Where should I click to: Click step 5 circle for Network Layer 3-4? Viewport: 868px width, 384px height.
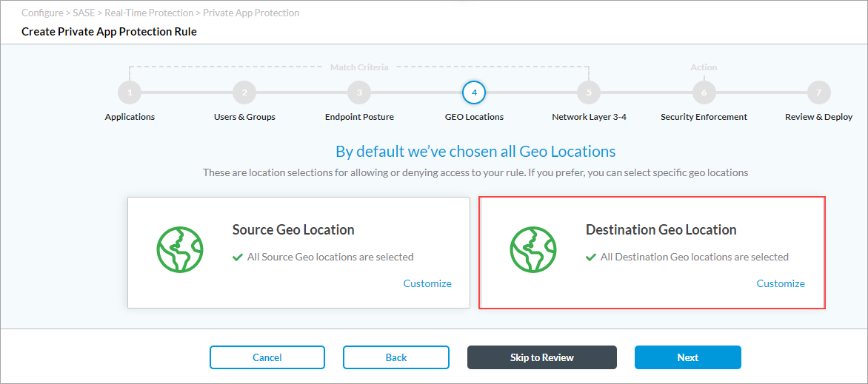coord(589,93)
